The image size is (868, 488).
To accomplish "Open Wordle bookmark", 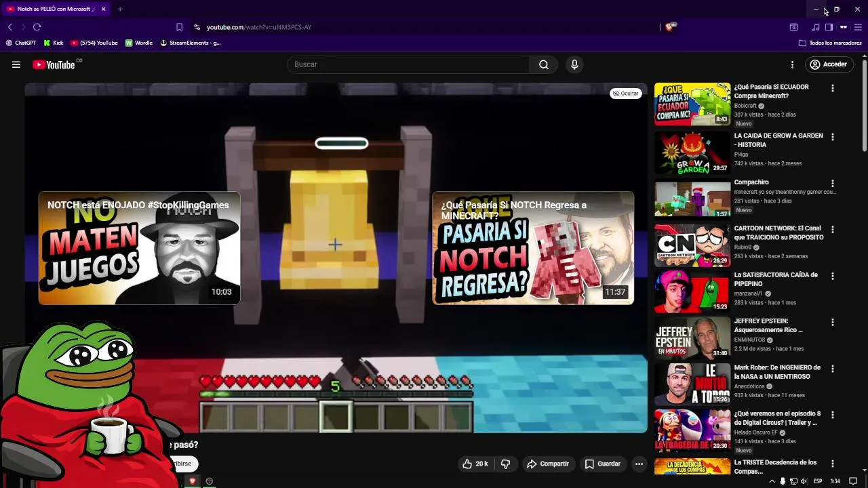I will (x=139, y=43).
